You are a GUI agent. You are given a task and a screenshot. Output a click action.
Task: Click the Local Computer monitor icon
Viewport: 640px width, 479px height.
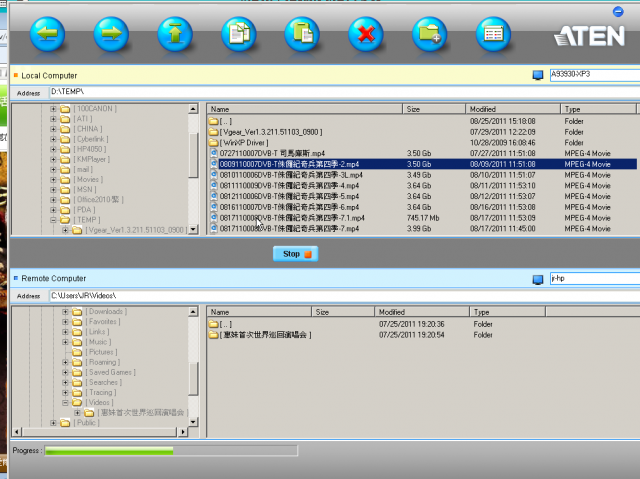538,75
